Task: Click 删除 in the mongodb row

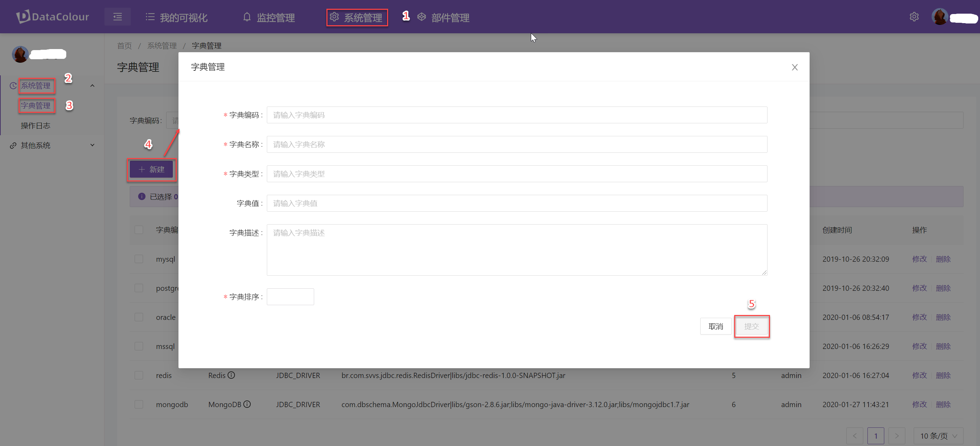Action: pos(943,404)
